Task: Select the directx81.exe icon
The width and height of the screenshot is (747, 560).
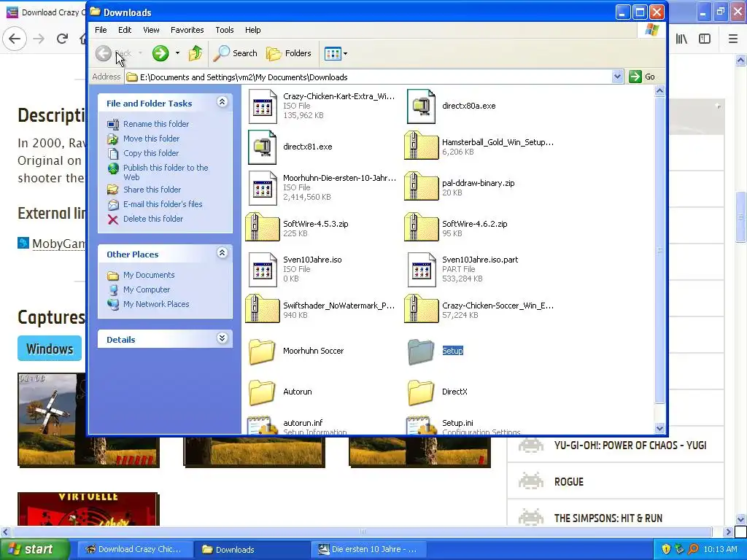Action: (263, 147)
